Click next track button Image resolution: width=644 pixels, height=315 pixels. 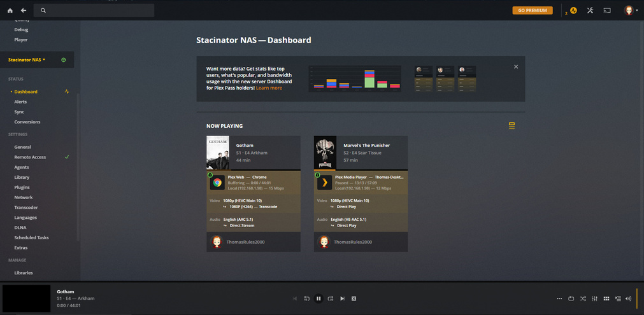342,298
